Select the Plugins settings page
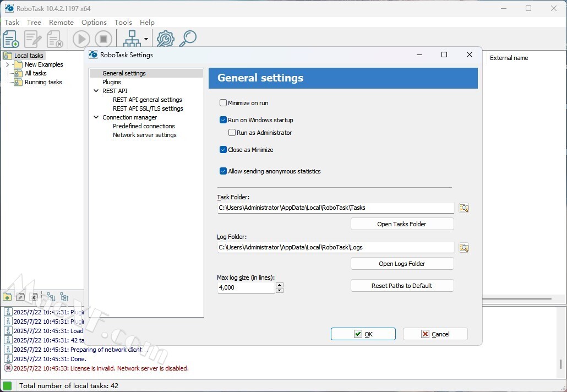Viewport: 567px width, 392px height. coord(112,82)
